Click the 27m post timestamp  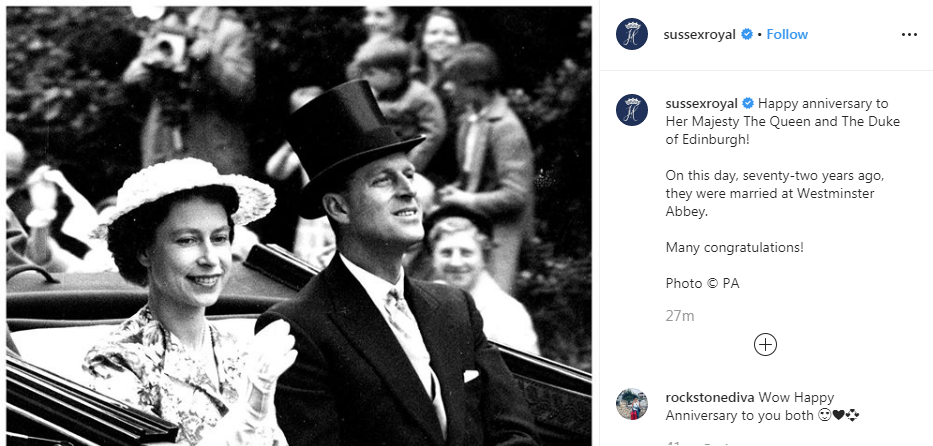pos(680,316)
